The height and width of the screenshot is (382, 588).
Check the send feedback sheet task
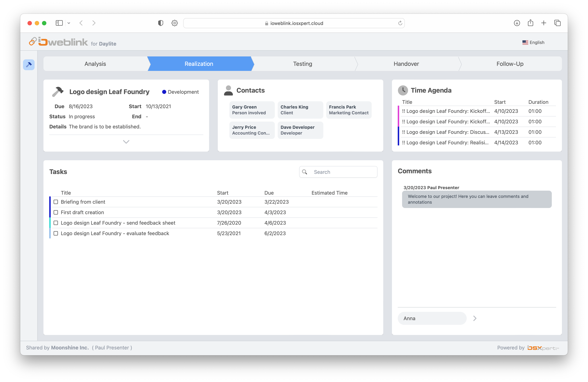point(56,223)
